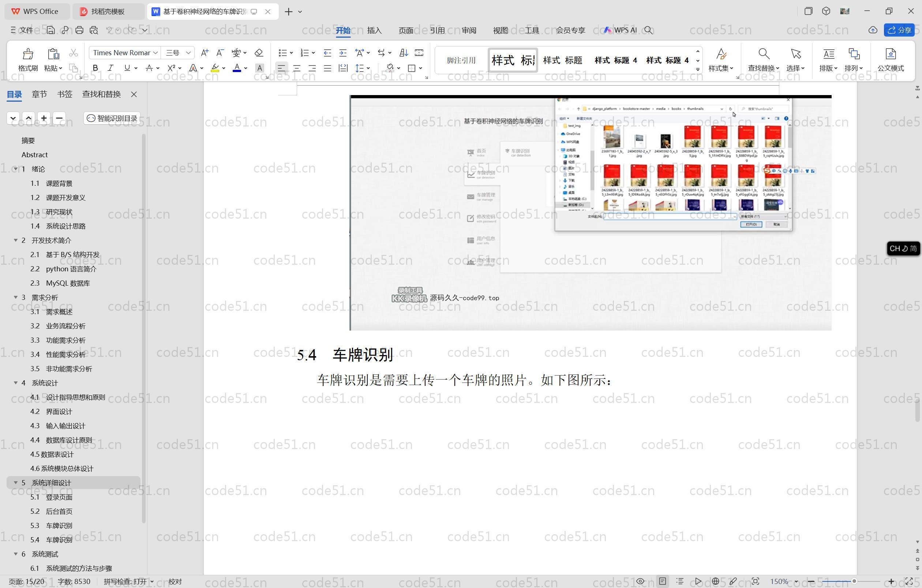Click the embedded file dialog screenshot image
Viewport: 922px width, 588px height.
(591, 213)
